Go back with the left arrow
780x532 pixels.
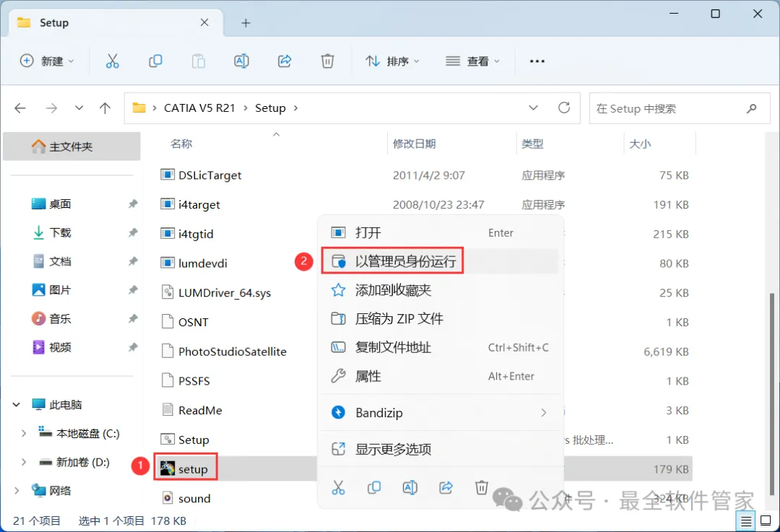[x=20, y=108]
